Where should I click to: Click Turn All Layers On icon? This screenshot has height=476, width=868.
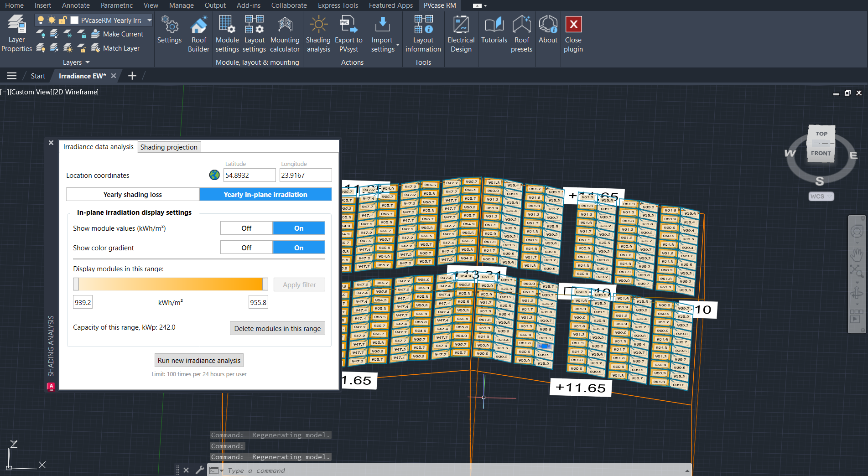(41, 48)
